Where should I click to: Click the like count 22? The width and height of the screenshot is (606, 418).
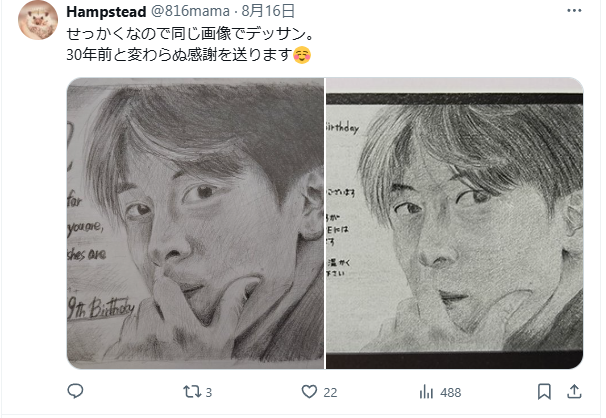click(x=330, y=393)
